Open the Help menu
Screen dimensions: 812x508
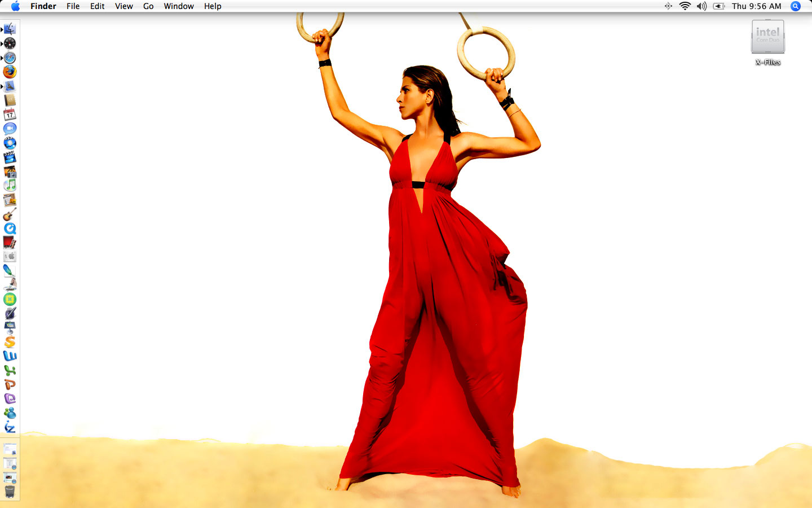pos(213,6)
